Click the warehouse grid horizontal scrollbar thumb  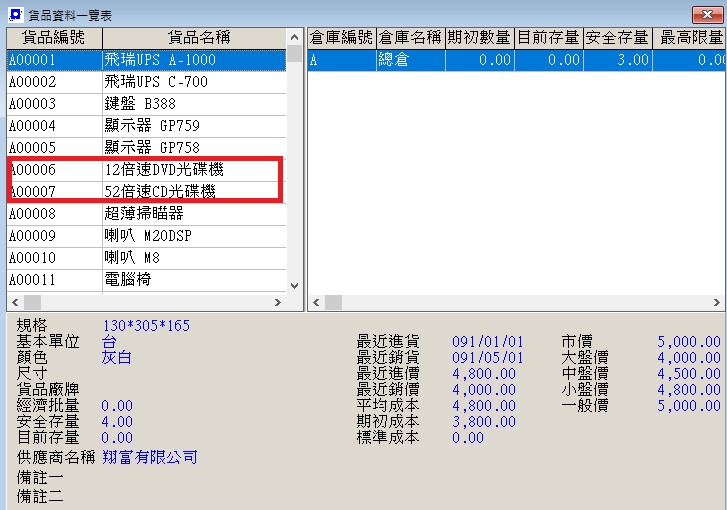pyautogui.click(x=333, y=302)
